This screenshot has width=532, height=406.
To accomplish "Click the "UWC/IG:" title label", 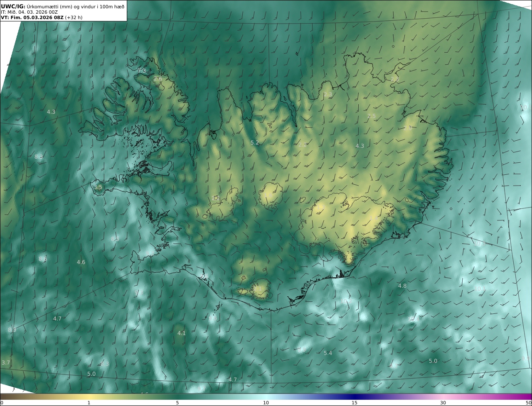I will click(x=13, y=6).
